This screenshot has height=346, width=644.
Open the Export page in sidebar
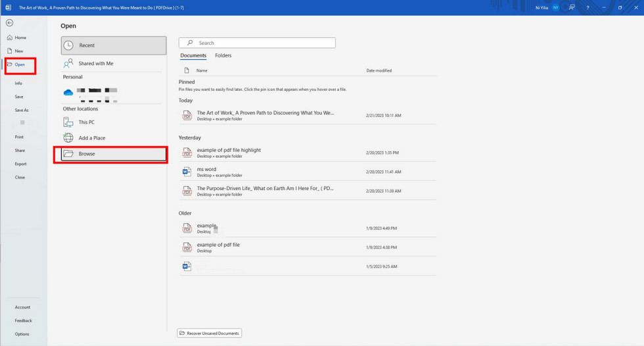(20, 164)
